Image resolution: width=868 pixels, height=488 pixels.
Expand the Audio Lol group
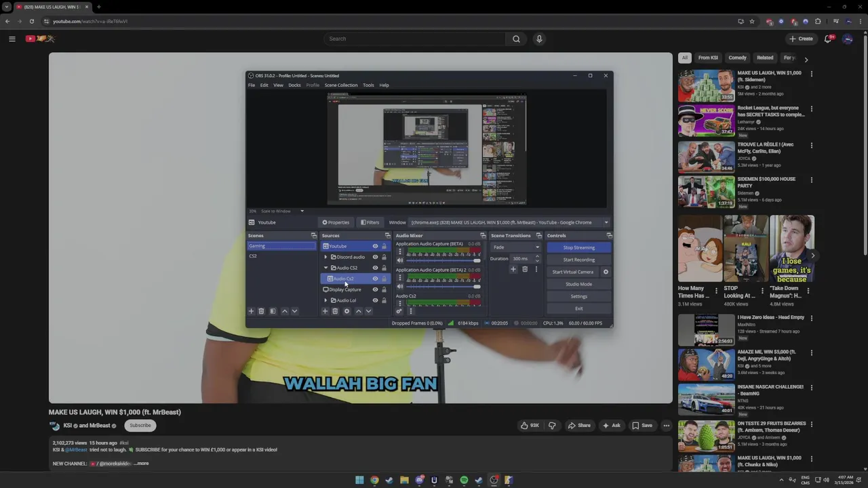[325, 300]
